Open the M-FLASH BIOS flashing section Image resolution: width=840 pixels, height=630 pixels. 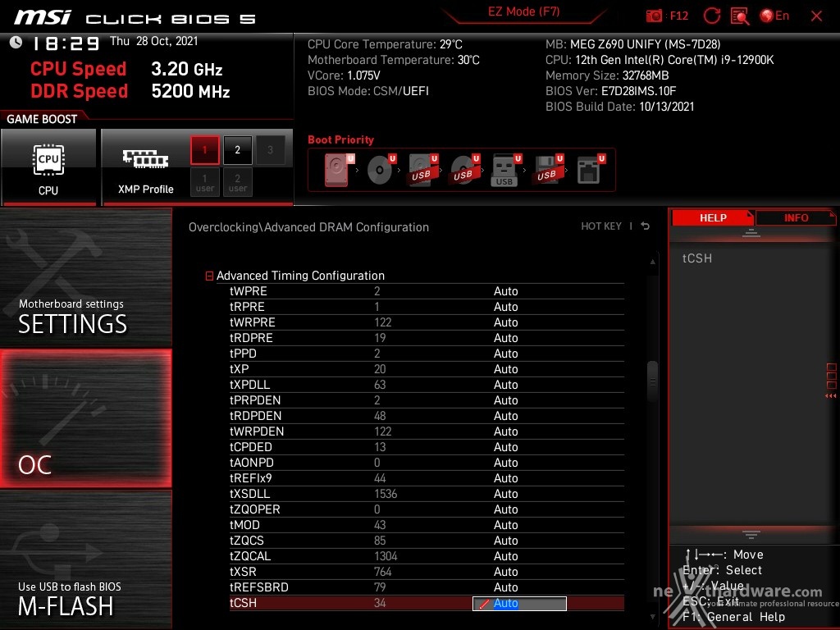point(85,559)
